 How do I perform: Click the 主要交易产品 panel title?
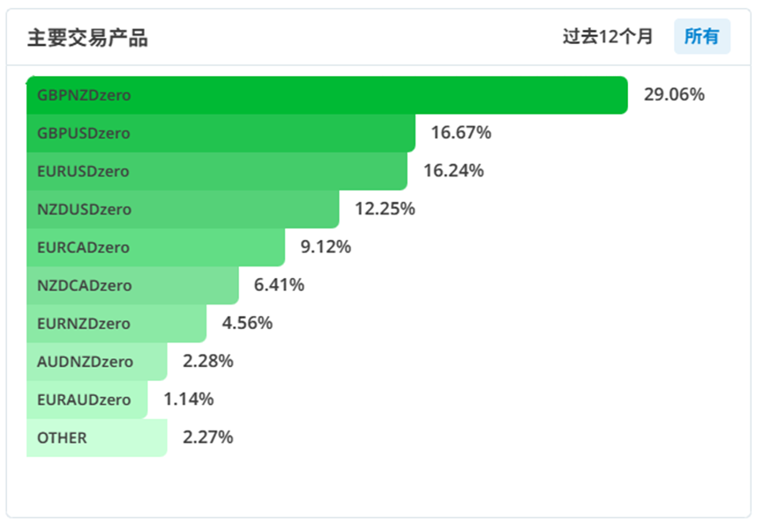[x=87, y=38]
